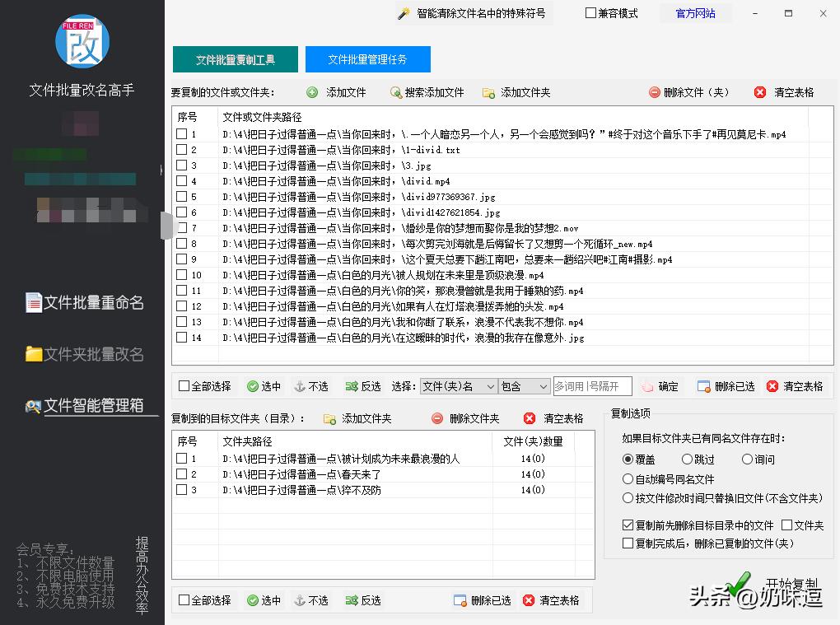
Task: Check 复制完成后,删除已复制的文件(夹) option
Action: (628, 543)
